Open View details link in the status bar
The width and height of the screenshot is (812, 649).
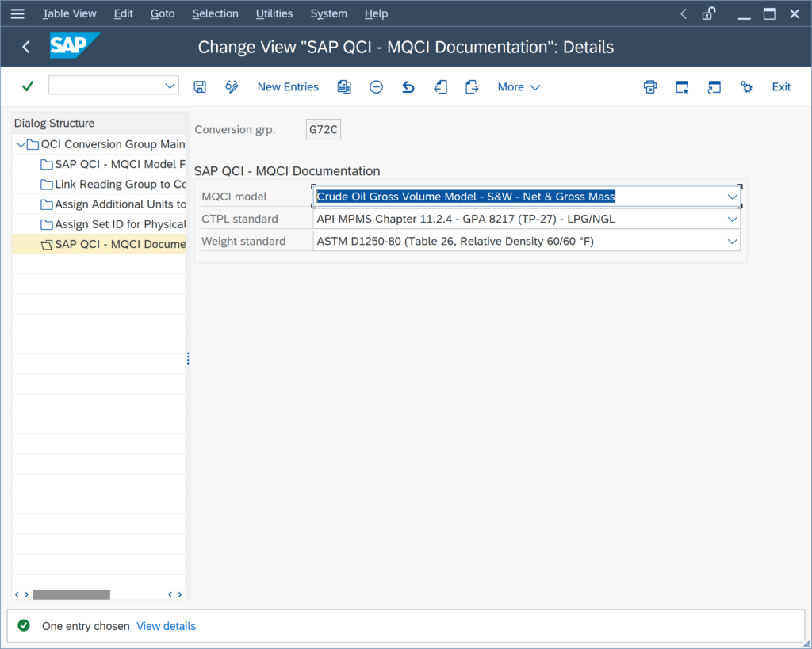167,626
